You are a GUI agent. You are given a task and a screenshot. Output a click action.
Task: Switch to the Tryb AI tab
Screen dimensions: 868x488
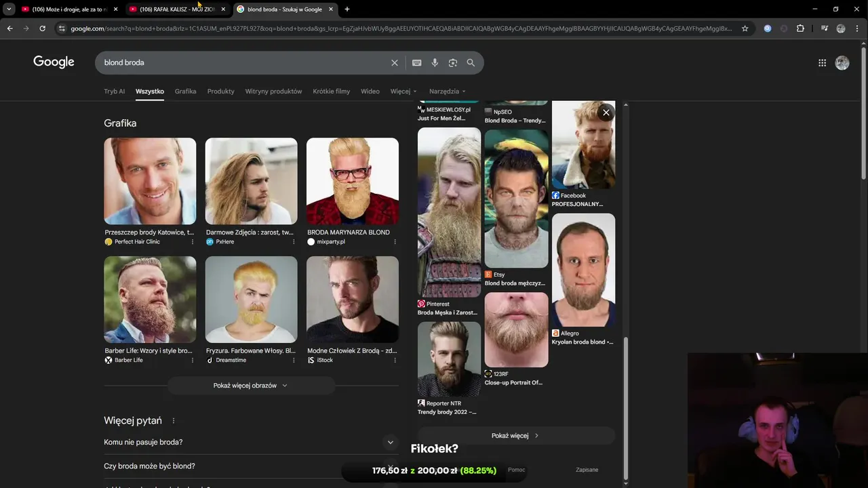tap(114, 91)
